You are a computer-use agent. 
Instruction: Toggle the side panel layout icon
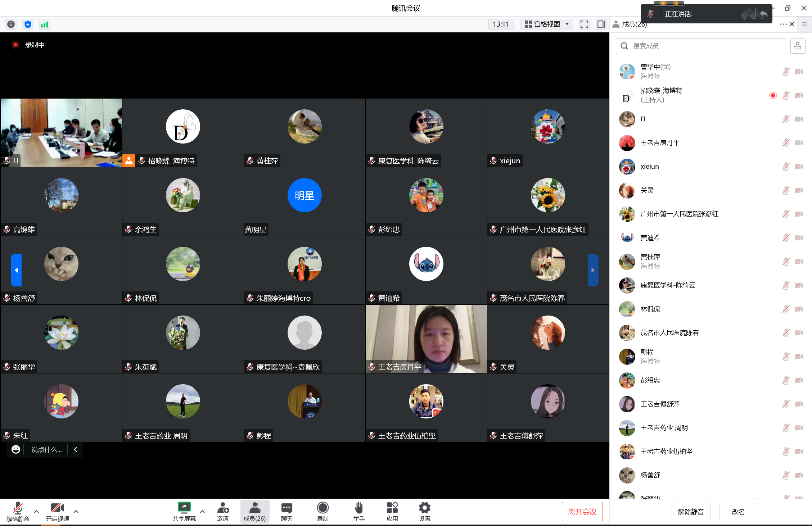click(x=601, y=24)
